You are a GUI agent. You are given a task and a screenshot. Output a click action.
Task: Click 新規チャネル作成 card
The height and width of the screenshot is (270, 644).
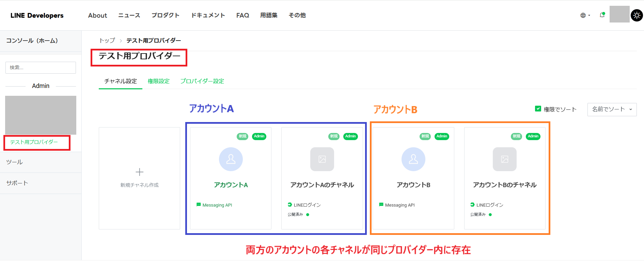(x=139, y=178)
